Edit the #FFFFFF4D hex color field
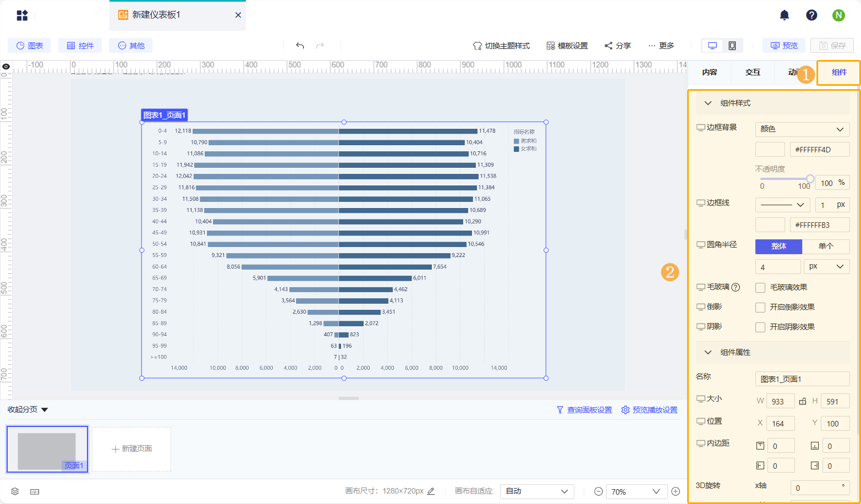861x504 pixels. [820, 150]
